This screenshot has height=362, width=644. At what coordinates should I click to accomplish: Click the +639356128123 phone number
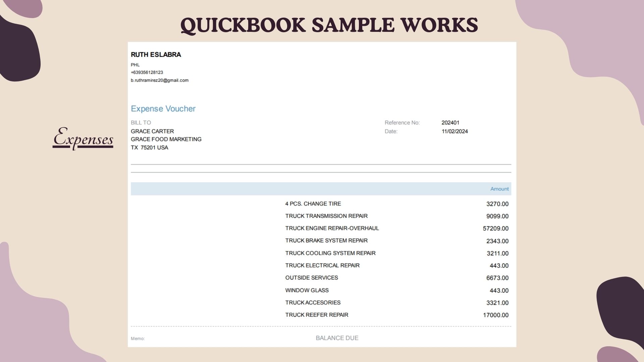coord(147,72)
